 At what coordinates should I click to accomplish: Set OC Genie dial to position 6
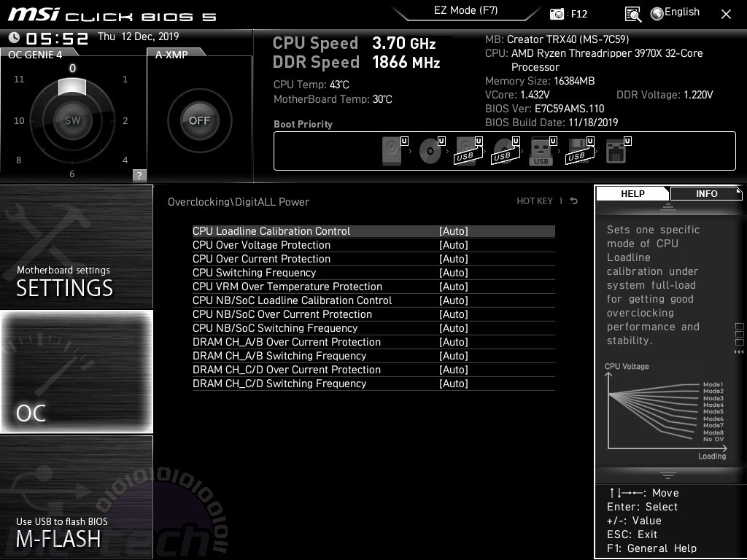(x=72, y=174)
